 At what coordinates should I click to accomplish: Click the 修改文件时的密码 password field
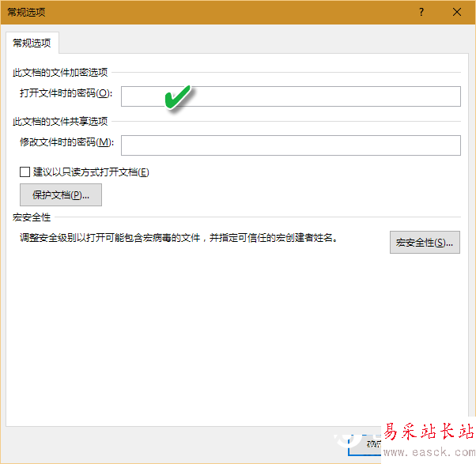[x=291, y=145]
